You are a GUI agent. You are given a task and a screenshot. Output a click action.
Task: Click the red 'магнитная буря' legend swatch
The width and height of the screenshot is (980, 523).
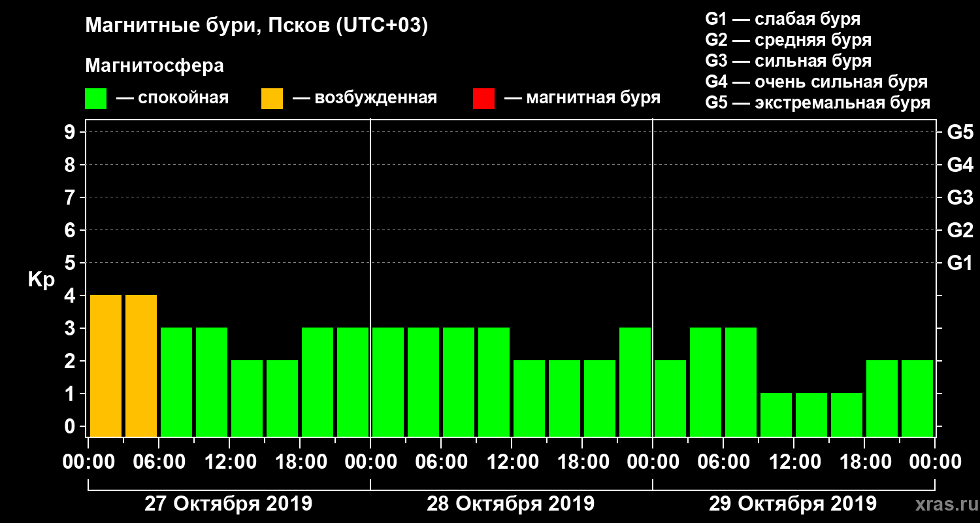(483, 99)
